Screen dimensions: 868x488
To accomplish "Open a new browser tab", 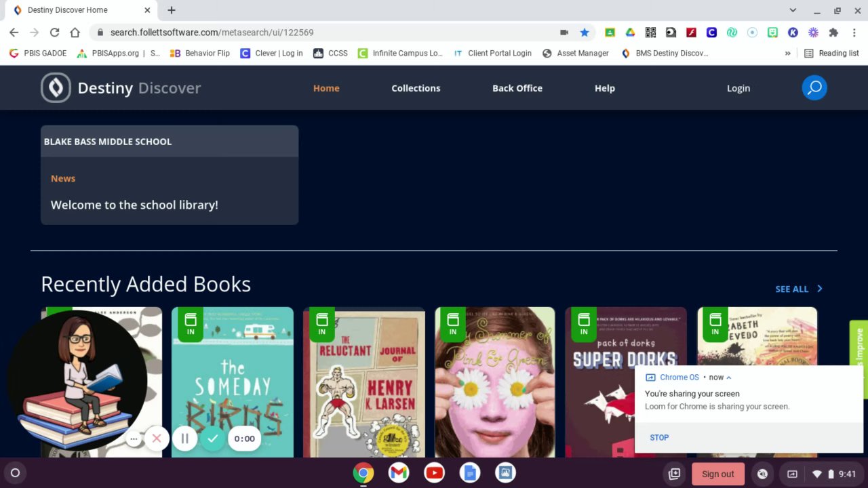I will point(172,10).
